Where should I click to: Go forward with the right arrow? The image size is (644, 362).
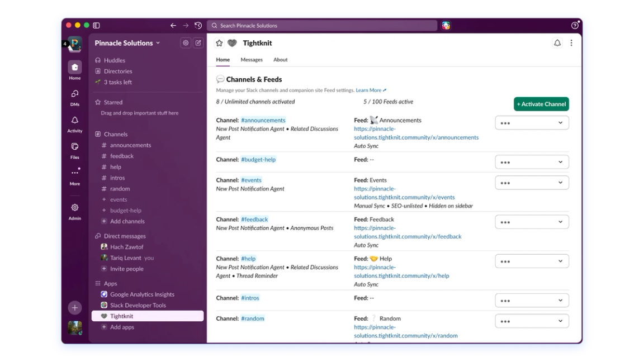pyautogui.click(x=186, y=26)
